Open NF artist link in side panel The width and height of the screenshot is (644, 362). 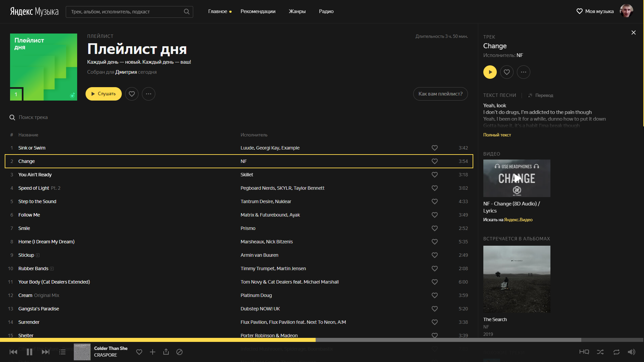click(x=520, y=55)
